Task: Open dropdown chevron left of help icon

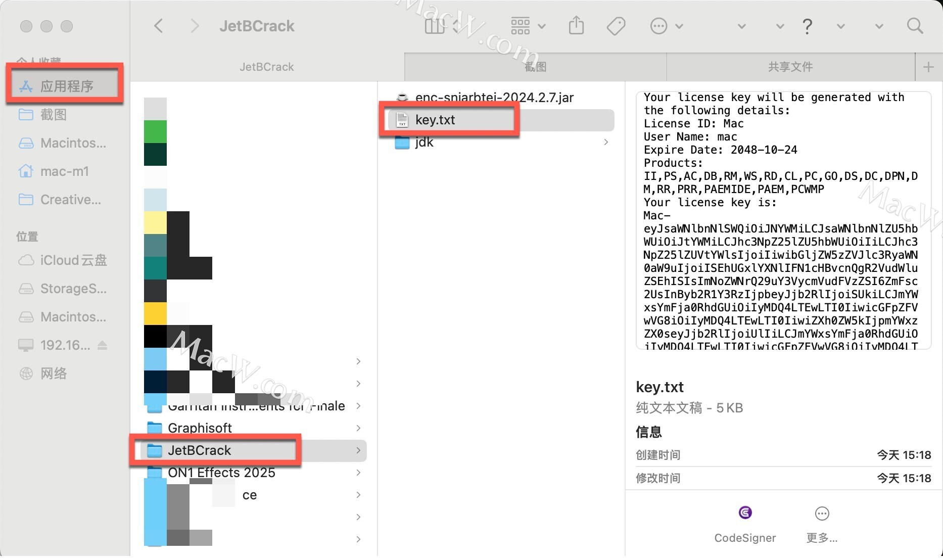Action: tap(780, 26)
